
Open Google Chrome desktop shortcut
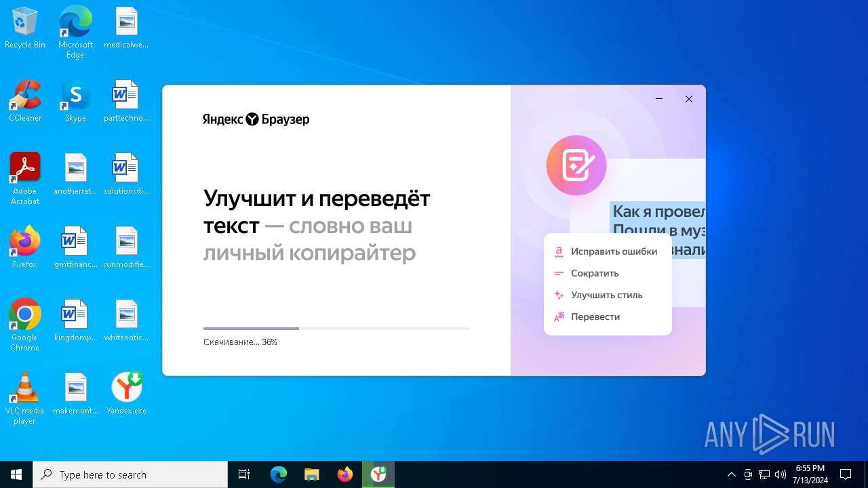coord(25,325)
